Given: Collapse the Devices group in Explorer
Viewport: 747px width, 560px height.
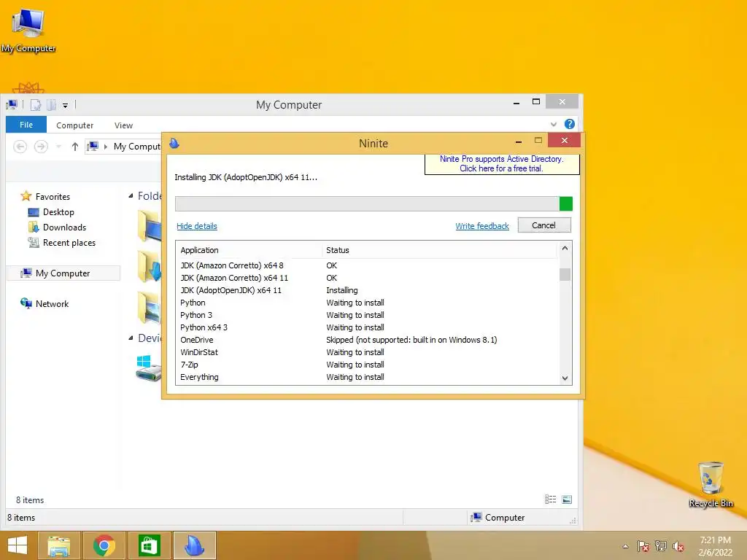Looking at the screenshot, I should point(131,338).
